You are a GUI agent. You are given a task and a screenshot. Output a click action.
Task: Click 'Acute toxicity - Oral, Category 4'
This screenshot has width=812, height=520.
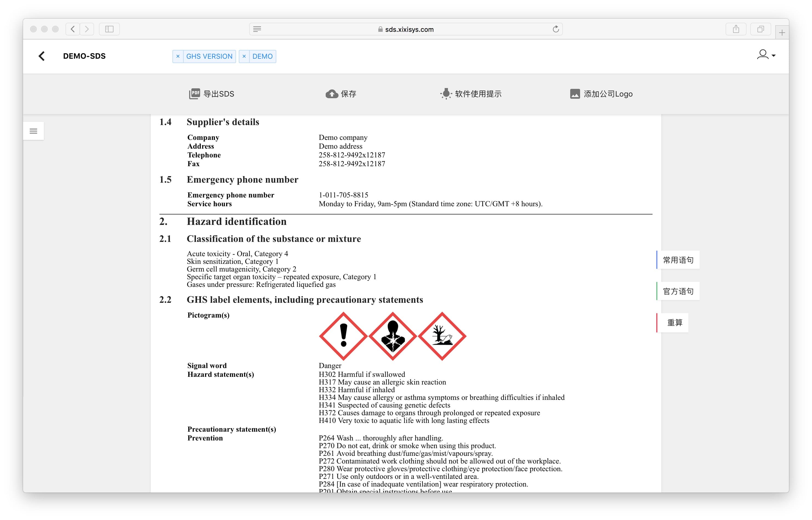(x=237, y=254)
